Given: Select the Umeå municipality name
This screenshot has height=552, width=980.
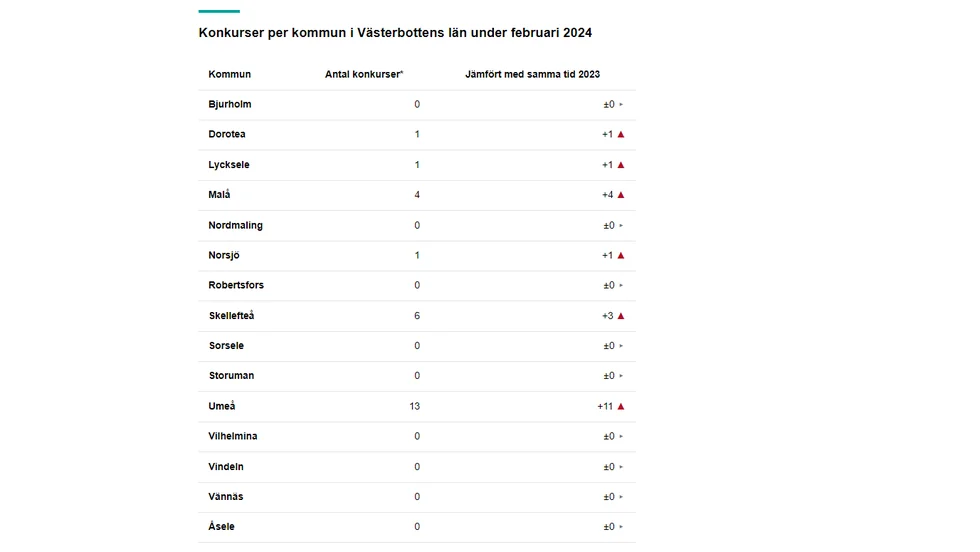Looking at the screenshot, I should [222, 406].
